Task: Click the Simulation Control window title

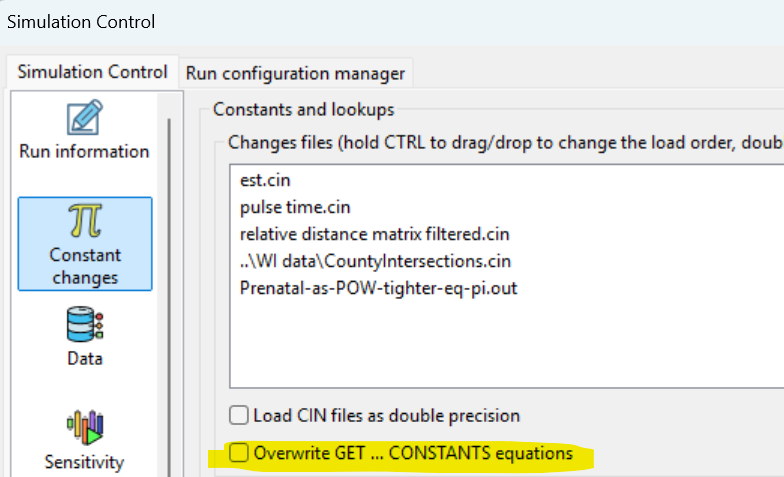Action: (81, 22)
